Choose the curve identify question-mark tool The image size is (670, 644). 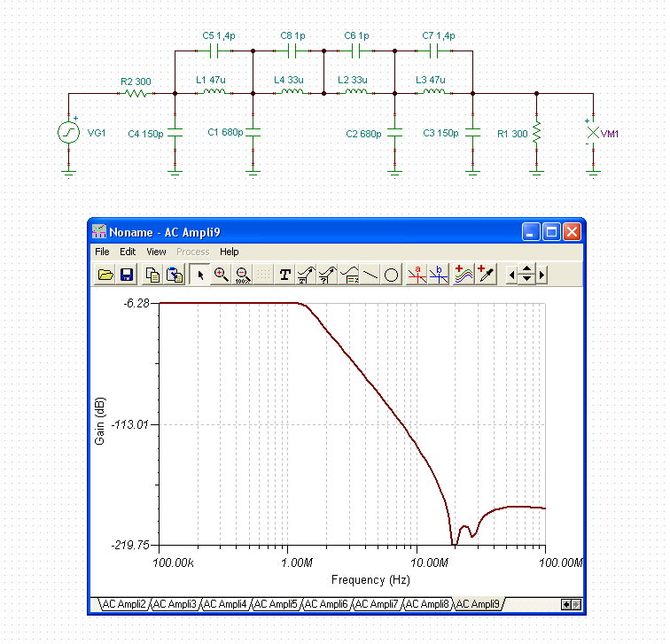coord(327,275)
